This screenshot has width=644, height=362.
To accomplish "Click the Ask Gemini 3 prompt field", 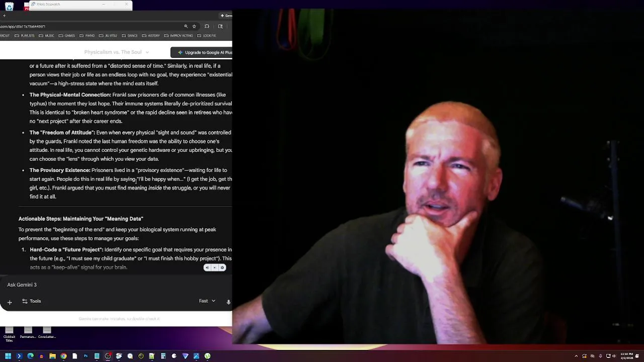I will pos(116,285).
